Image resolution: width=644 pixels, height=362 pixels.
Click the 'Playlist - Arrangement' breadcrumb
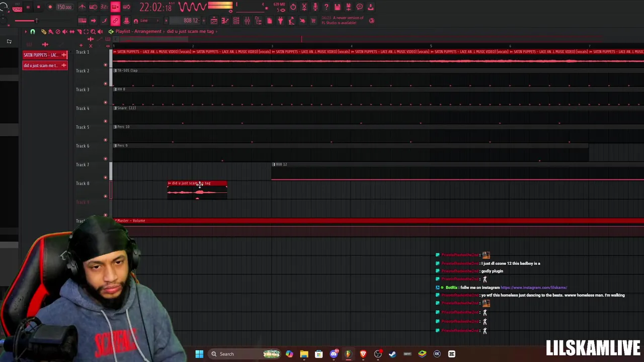(x=138, y=31)
